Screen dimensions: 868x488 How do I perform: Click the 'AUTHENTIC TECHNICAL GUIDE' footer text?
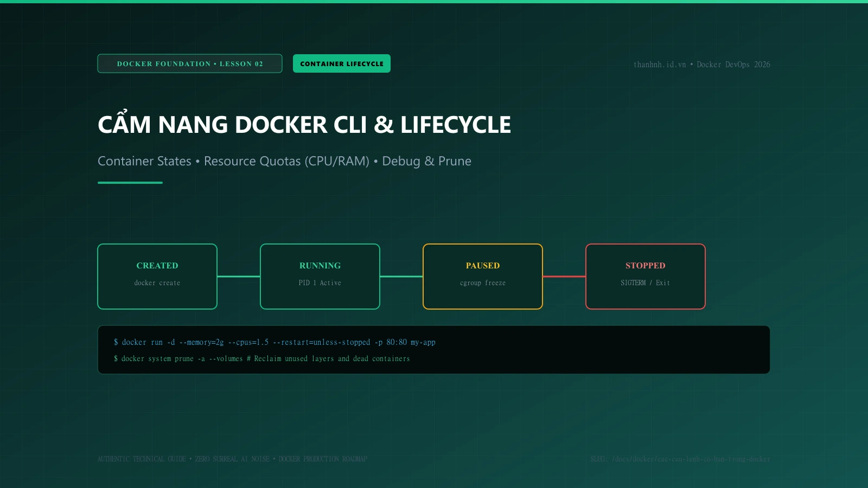click(x=232, y=459)
